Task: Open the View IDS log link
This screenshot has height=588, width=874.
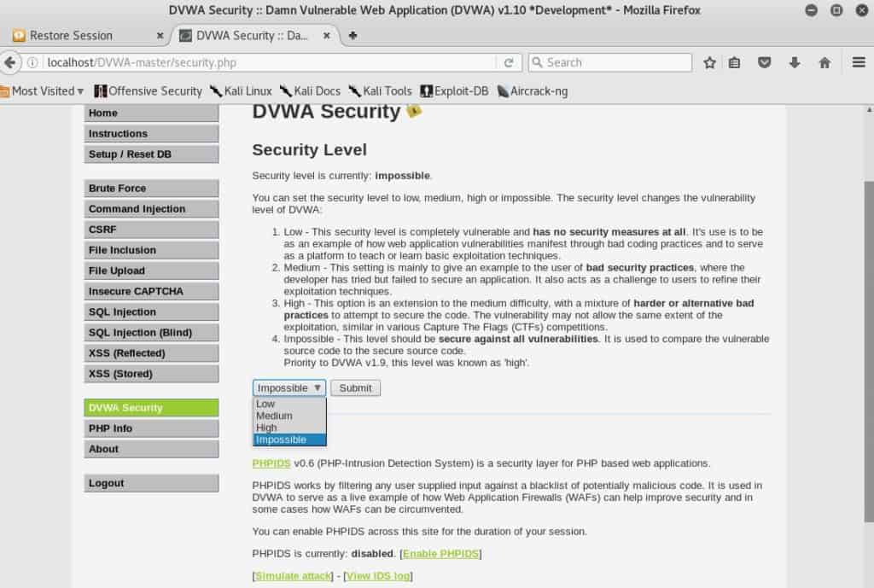Action: (x=378, y=576)
